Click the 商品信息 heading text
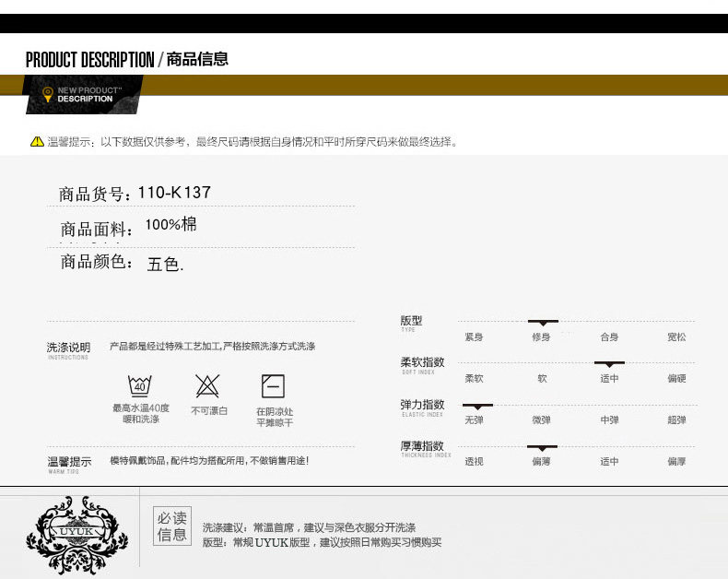This screenshot has height=579, width=728. pos(197,59)
